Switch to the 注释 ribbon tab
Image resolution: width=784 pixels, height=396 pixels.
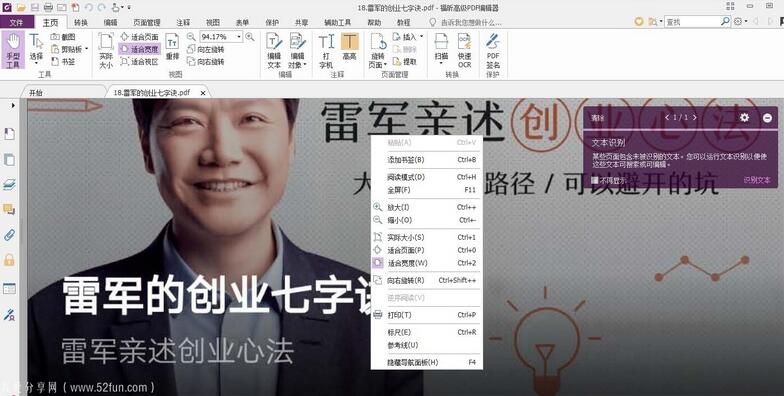click(x=183, y=22)
